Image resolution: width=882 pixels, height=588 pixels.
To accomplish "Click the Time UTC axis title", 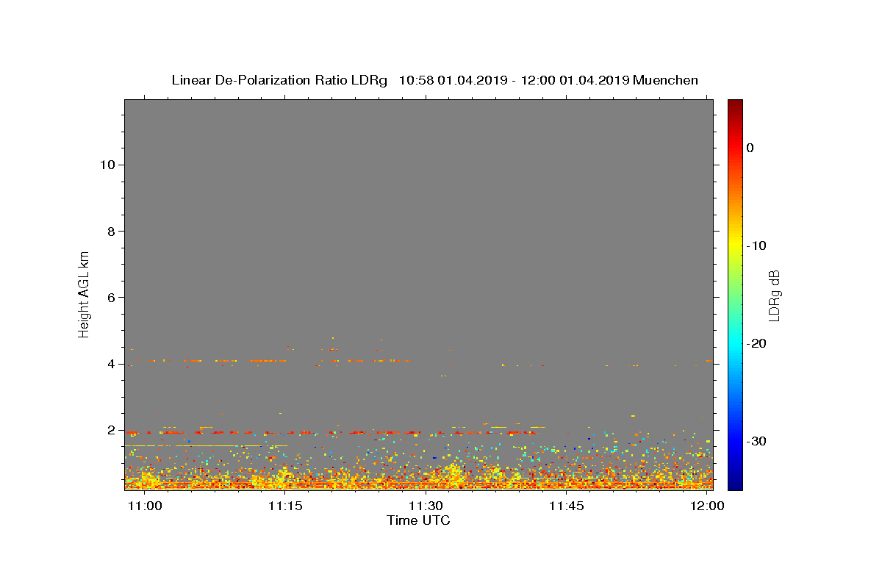I will click(418, 521).
